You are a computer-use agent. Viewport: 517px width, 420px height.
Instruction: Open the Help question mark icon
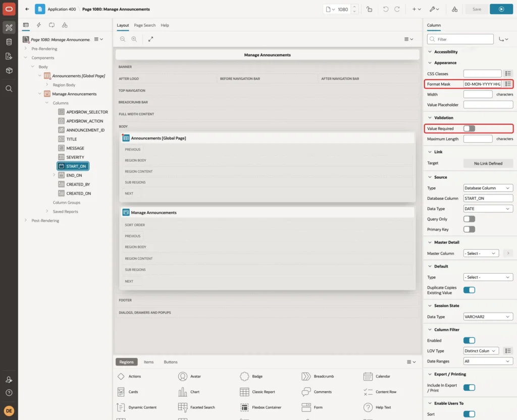pos(9,393)
